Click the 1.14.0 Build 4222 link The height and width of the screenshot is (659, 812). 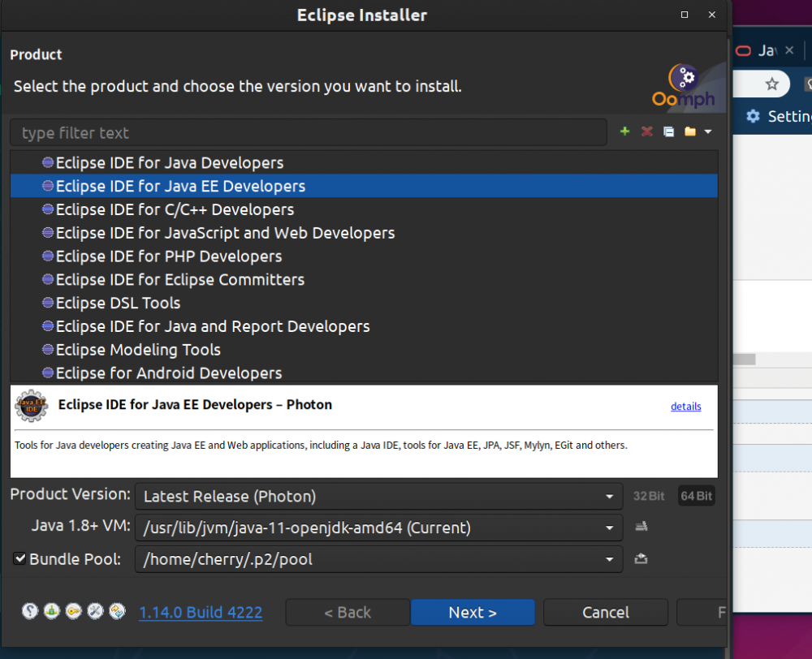click(x=200, y=612)
